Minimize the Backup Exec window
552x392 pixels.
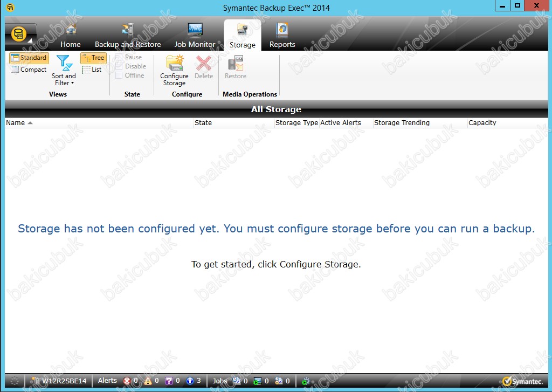coord(502,6)
